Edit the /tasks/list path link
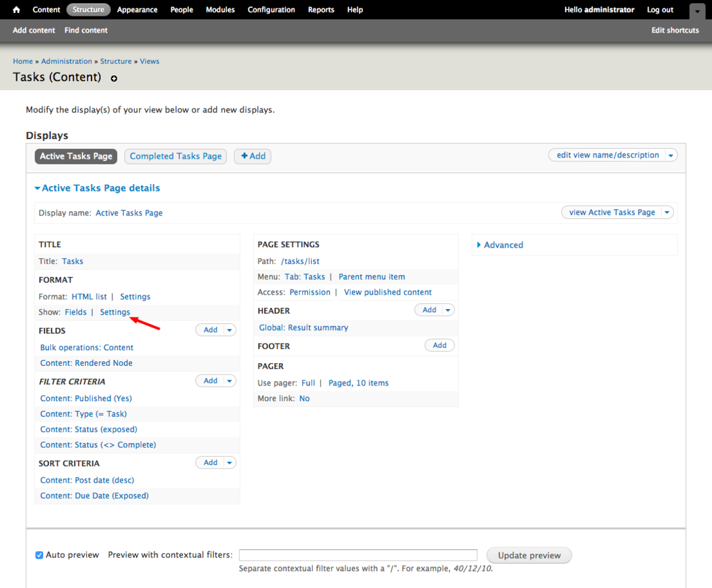This screenshot has width=712, height=588. pyautogui.click(x=300, y=261)
